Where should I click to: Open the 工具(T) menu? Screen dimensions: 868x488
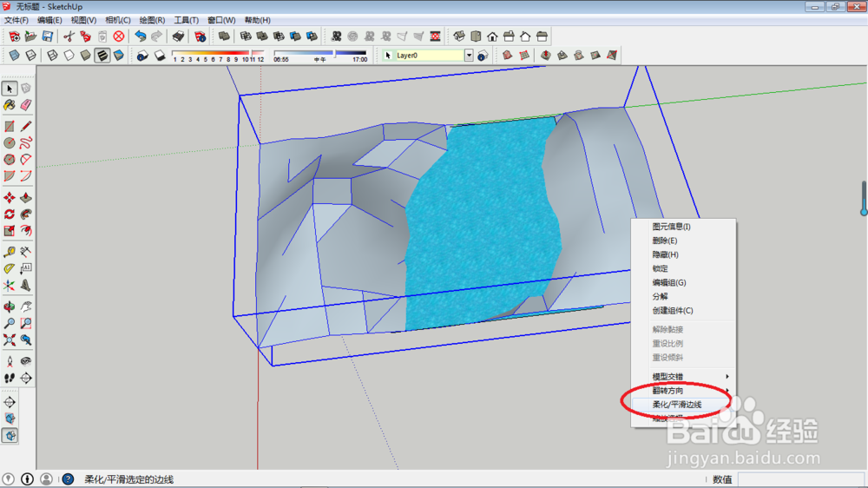[x=186, y=20]
